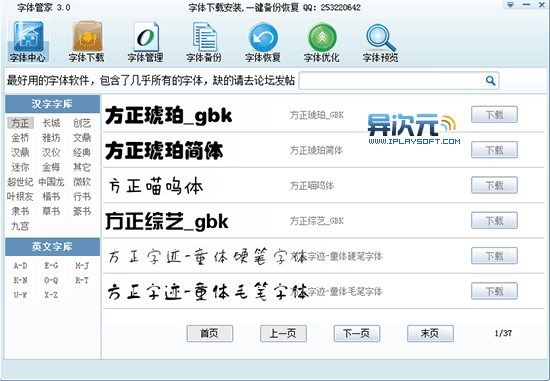Image resolution: width=550 pixels, height=381 pixels.
Task: Select the 创艺 font category
Action: 82,123
